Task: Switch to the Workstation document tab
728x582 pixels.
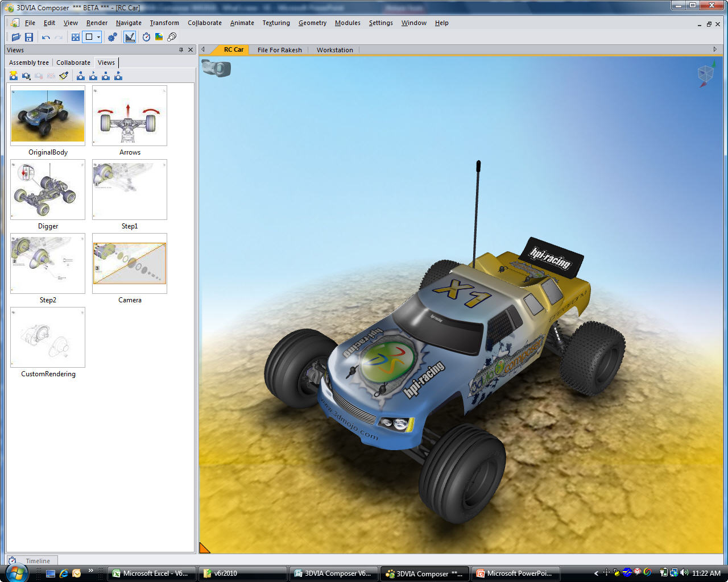Action: 334,50
